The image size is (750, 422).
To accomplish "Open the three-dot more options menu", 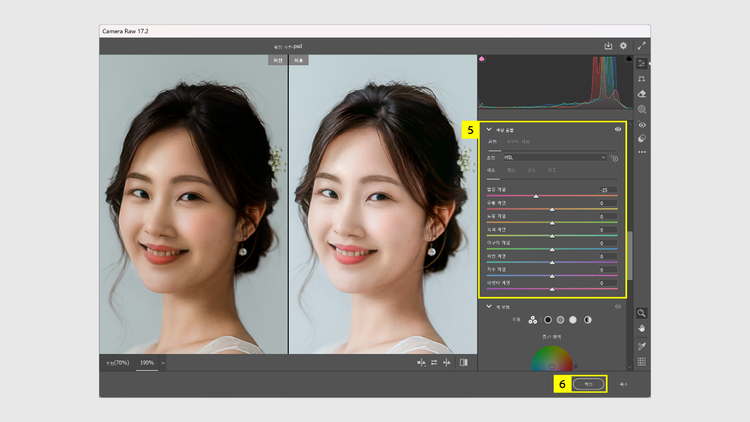I will pos(641,152).
